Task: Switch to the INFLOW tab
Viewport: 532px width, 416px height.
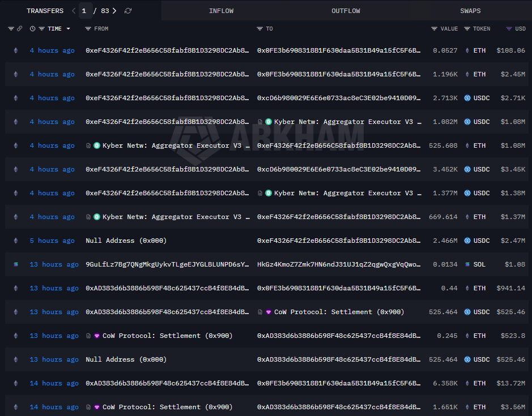Action: [221, 11]
